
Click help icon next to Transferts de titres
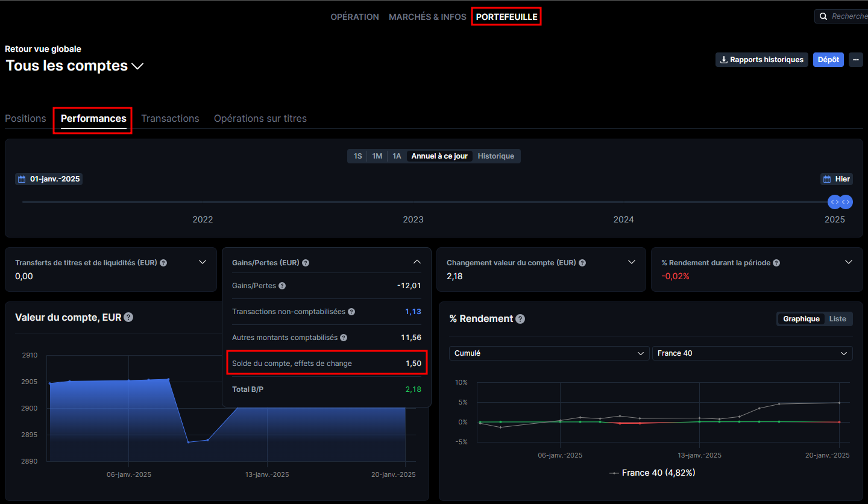163,263
